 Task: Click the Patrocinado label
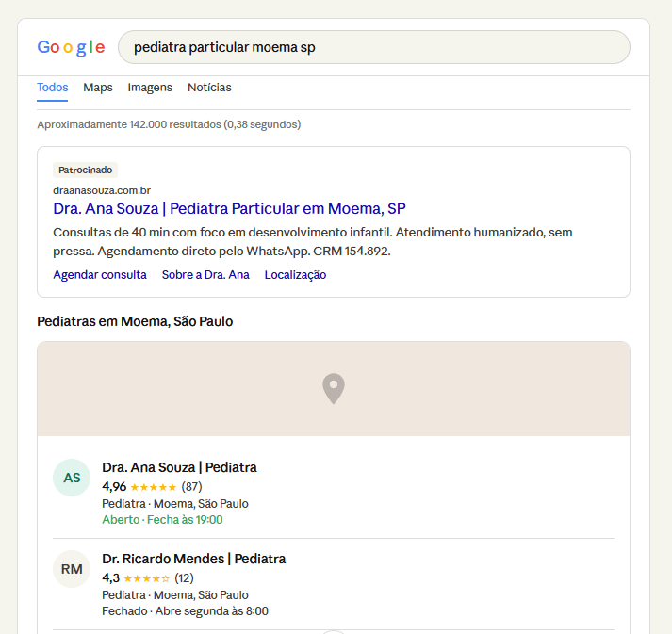point(85,171)
